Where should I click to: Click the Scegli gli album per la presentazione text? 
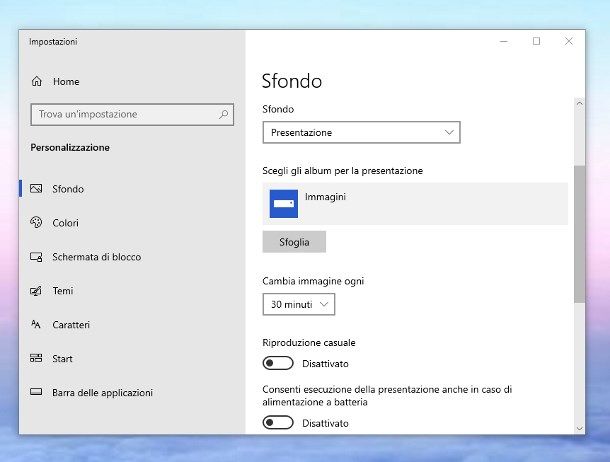click(x=342, y=171)
